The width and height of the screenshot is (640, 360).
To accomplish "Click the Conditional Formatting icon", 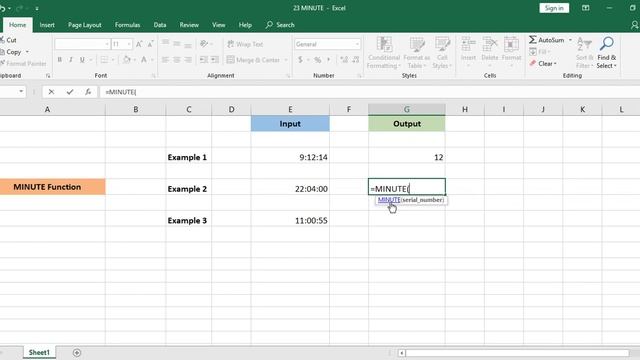I will [x=384, y=52].
